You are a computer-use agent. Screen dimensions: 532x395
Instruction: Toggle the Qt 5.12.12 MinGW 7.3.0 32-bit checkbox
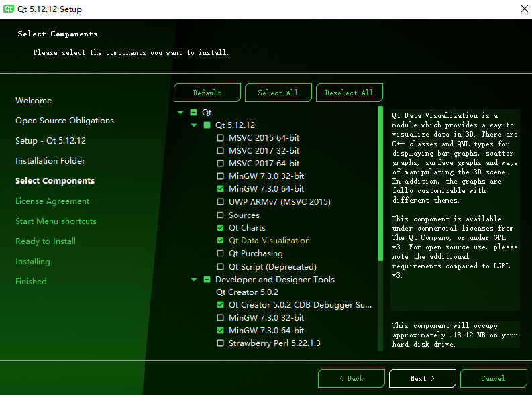(220, 176)
